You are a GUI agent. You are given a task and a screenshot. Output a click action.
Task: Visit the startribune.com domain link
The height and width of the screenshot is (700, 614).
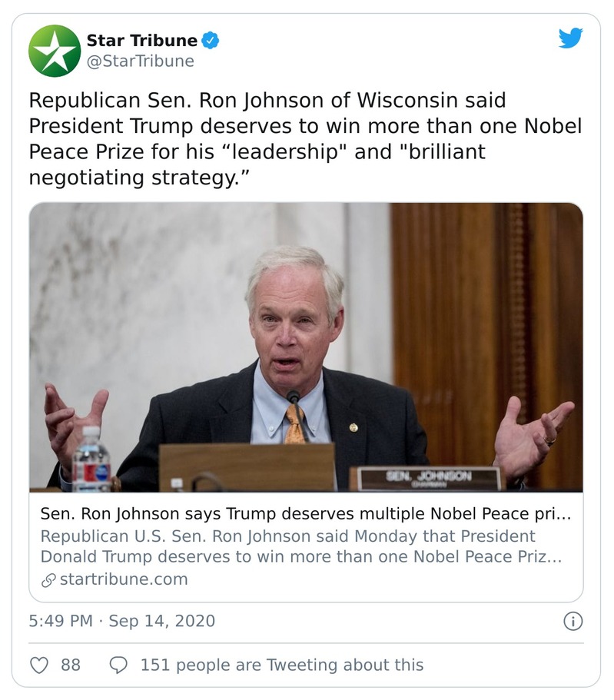[x=123, y=579]
